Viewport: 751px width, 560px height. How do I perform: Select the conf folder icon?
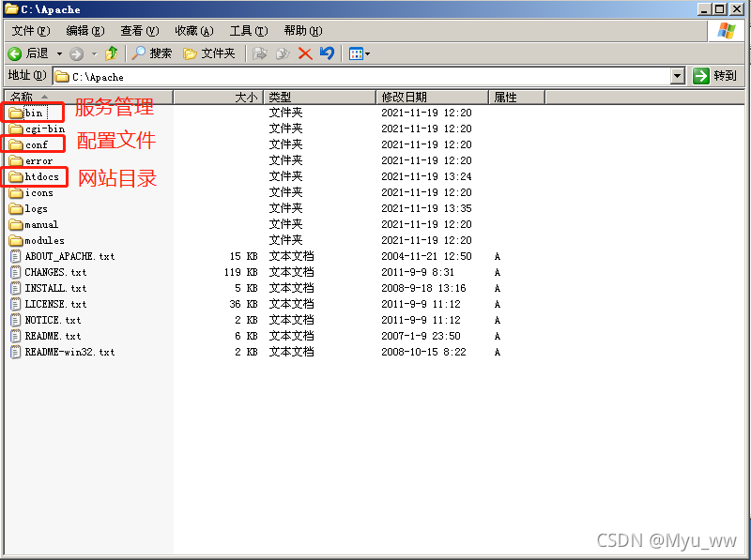(x=16, y=144)
